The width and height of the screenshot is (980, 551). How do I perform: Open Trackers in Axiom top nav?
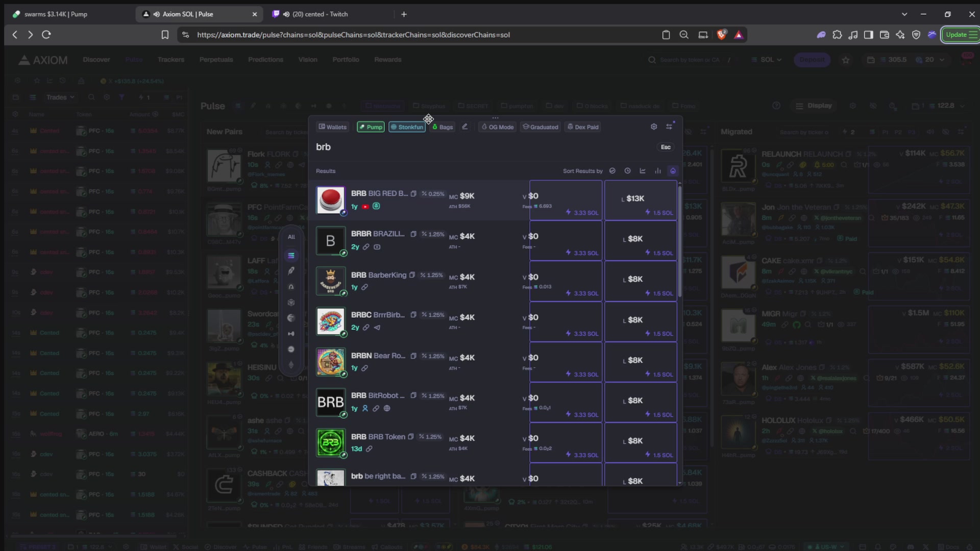click(171, 60)
